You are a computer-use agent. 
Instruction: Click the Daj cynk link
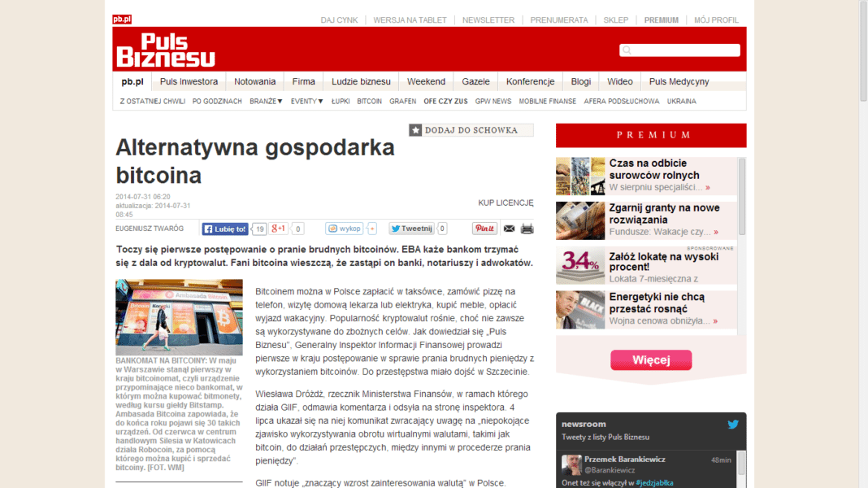pos(340,20)
